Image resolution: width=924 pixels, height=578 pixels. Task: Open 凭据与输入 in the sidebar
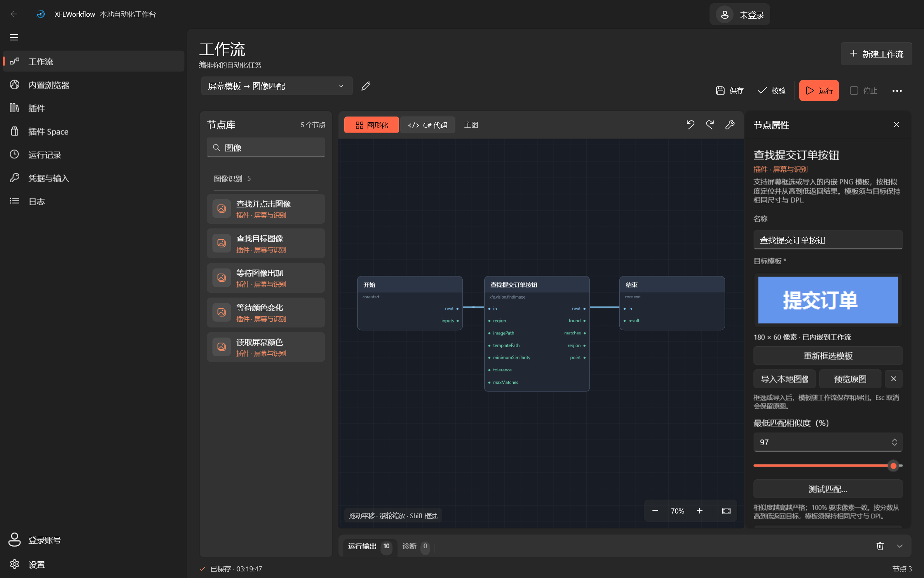click(93, 178)
